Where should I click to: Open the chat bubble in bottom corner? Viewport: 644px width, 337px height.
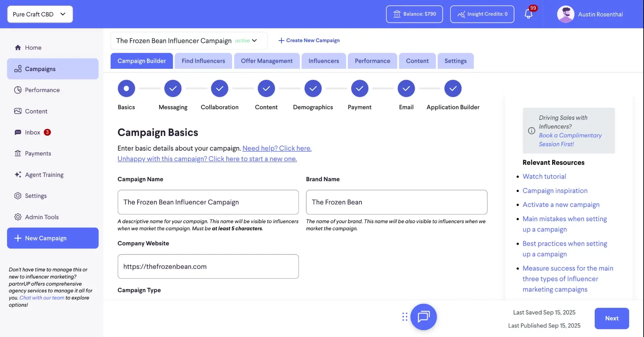click(423, 317)
